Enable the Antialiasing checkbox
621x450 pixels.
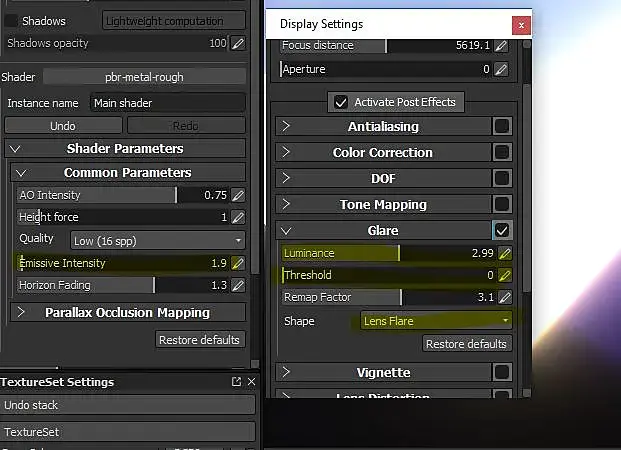(502, 126)
